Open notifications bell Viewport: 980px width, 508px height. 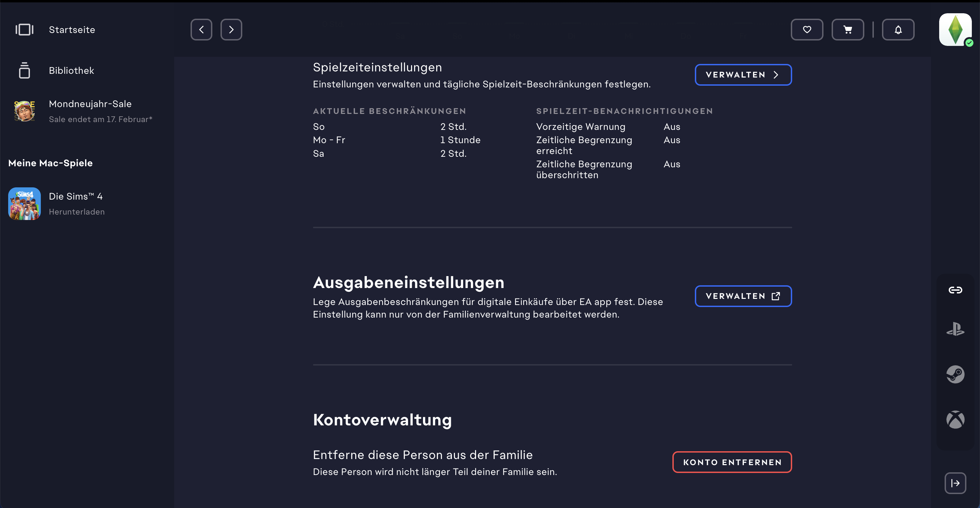(898, 30)
